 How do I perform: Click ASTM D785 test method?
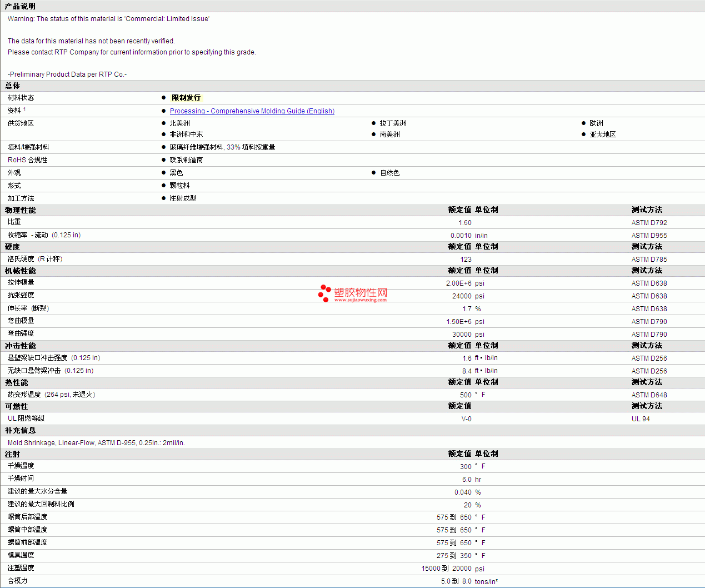pos(649,260)
